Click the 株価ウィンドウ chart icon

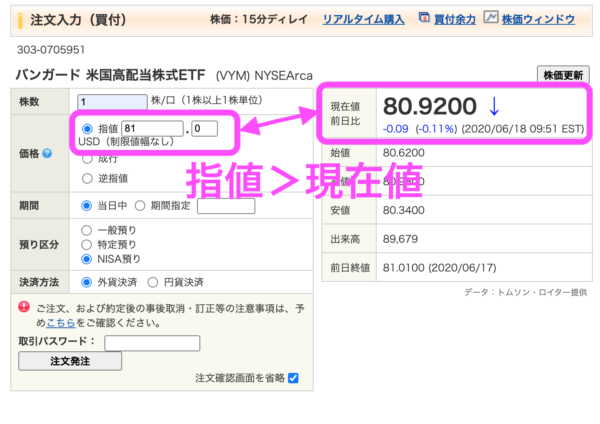click(491, 17)
